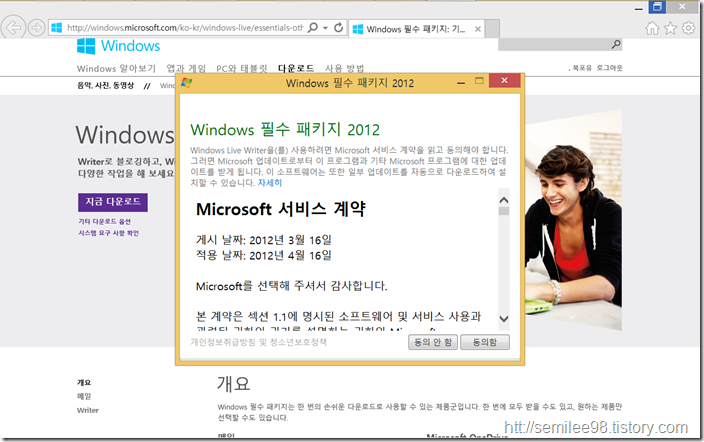The image size is (704, 442).
Task: Click the 음악, 사진, 동영상 breadcrumb
Action: [106, 85]
